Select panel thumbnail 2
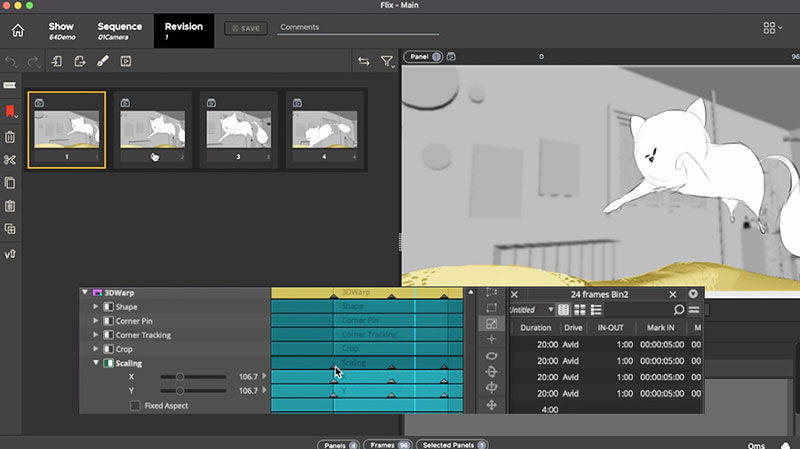The image size is (800, 449). [153, 130]
